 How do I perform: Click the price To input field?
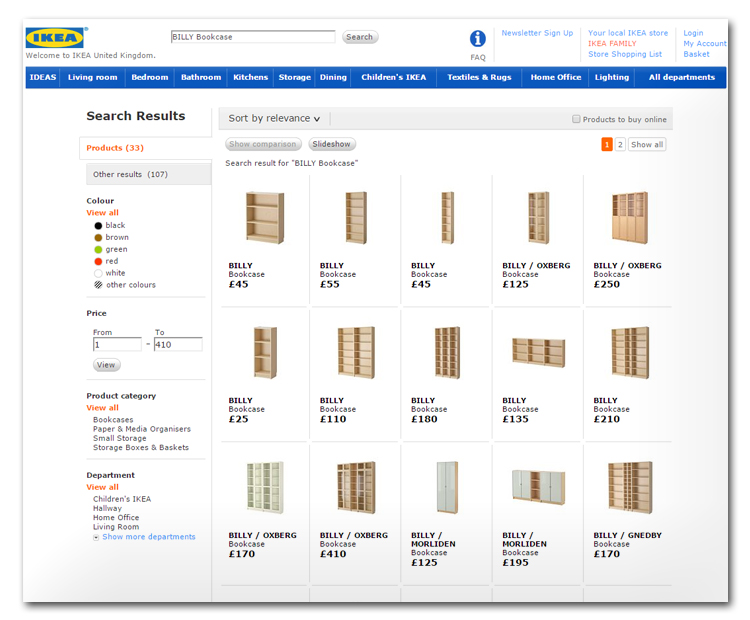tap(178, 344)
